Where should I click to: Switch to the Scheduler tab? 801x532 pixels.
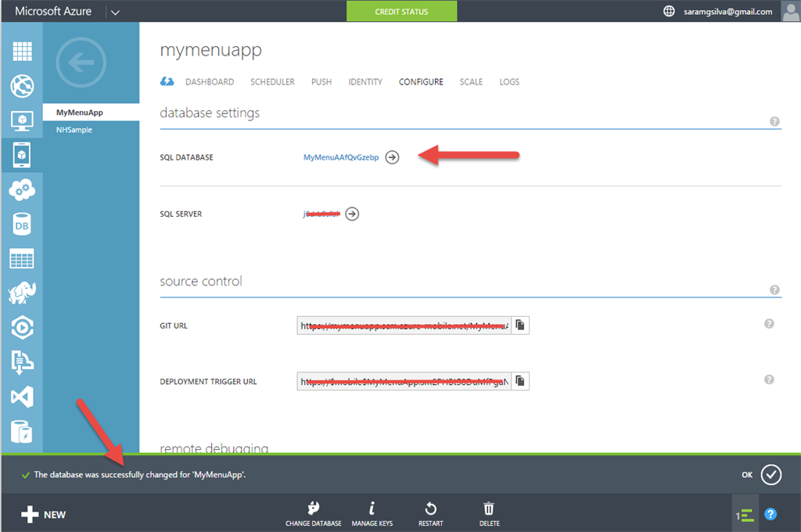(x=272, y=82)
